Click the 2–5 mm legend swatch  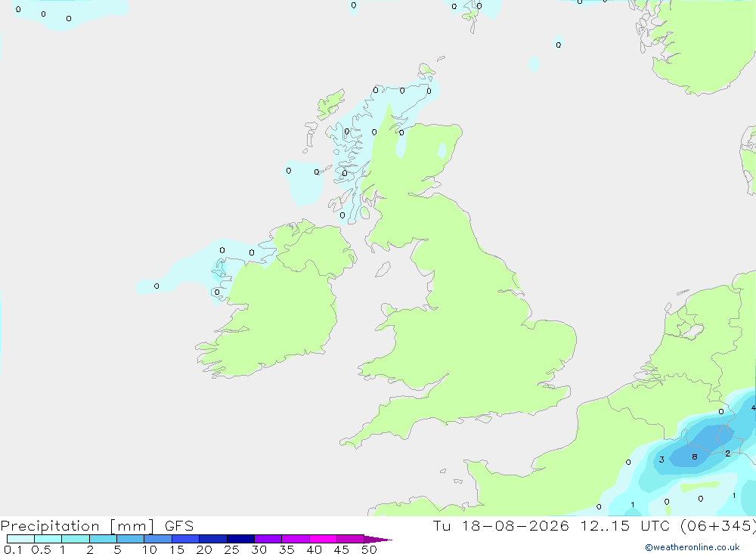coord(103,539)
